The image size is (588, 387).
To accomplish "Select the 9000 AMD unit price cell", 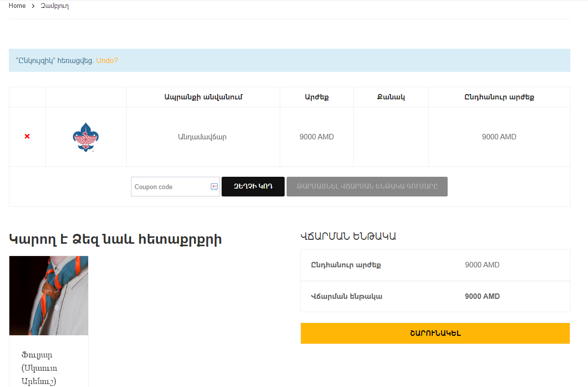I will tap(317, 137).
